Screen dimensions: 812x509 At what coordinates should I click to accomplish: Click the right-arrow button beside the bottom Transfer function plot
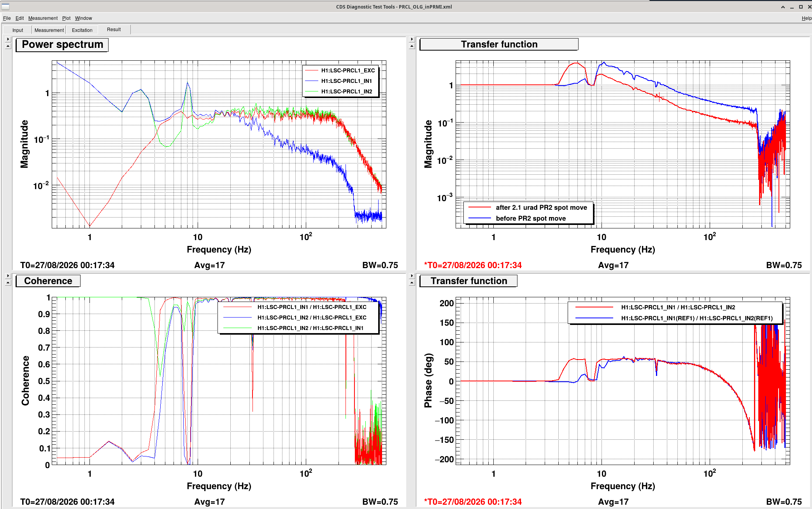pos(412,276)
